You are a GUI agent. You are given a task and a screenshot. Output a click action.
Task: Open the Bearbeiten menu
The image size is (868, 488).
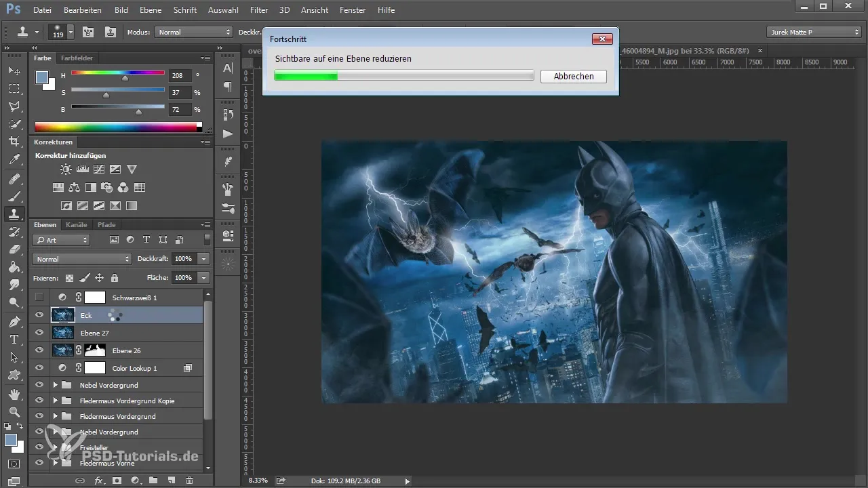(x=83, y=10)
